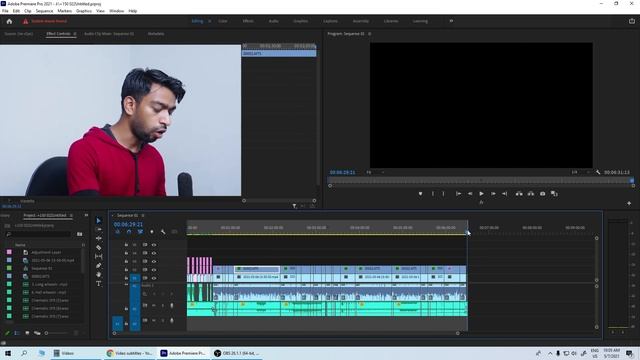Screen dimensions: 640x360
Task: Open the Effects workspace
Action: coord(248,21)
